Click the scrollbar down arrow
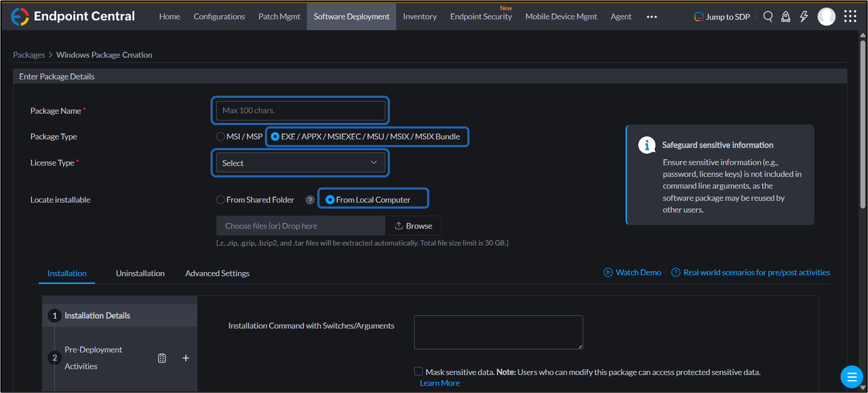Screen dimensions: 868x393 click(x=863, y=388)
